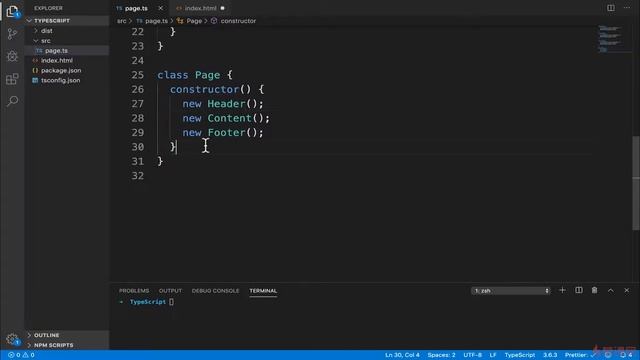
Task: Change file encoding UTF-8
Action: pos(472,355)
